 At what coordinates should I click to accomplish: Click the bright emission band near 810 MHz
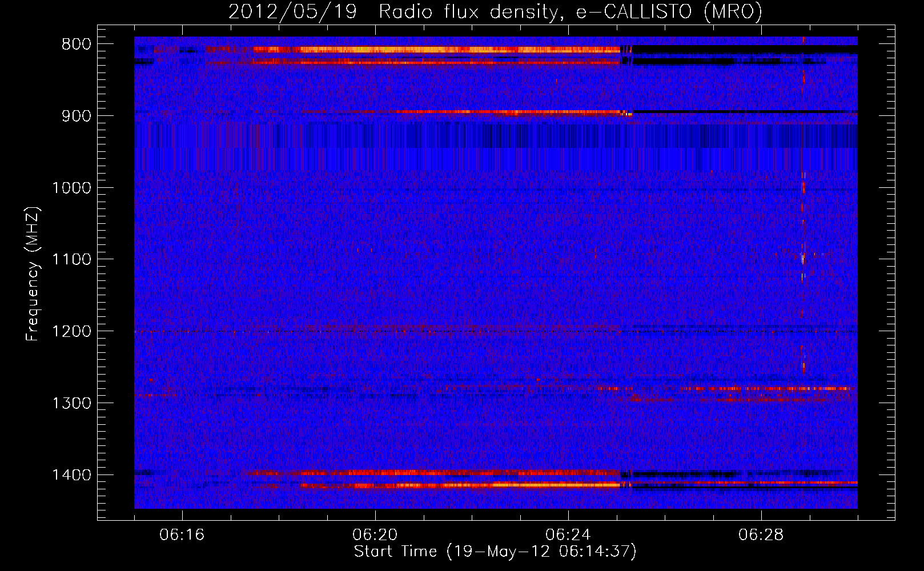pos(437,50)
